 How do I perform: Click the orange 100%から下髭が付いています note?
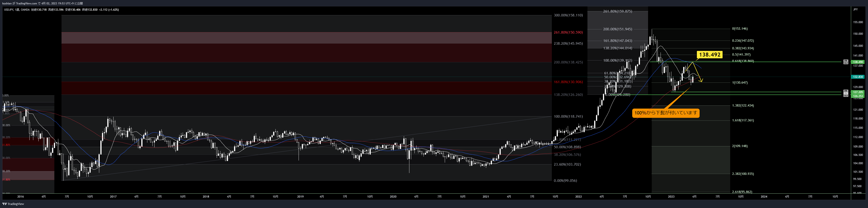(x=666, y=113)
